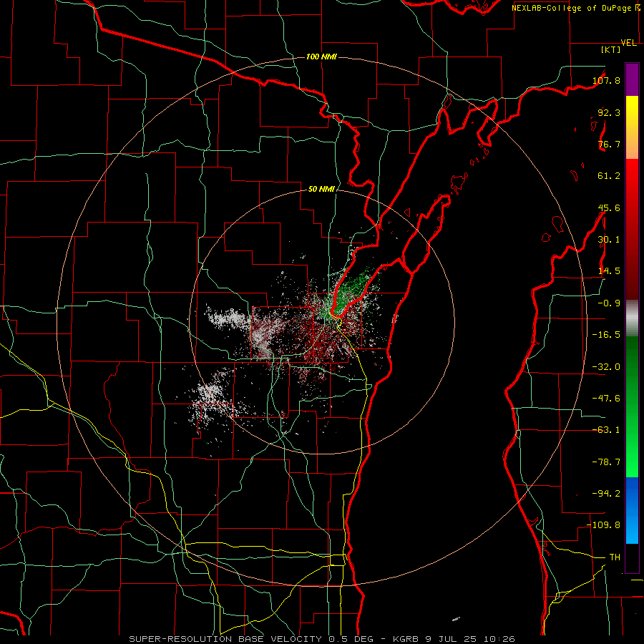The image size is (644, 644).
Task: Click the -16.5 scale value
Action: click(x=606, y=335)
